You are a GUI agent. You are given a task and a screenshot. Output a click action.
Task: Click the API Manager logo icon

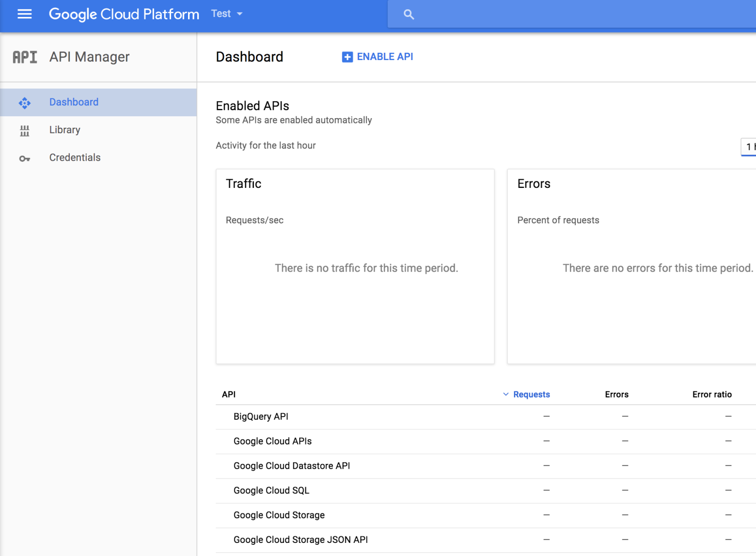point(25,57)
